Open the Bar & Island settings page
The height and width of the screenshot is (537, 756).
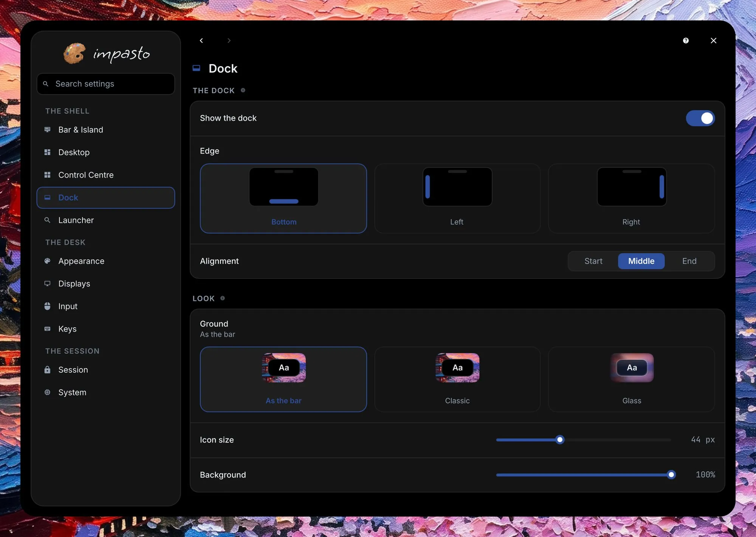click(x=106, y=130)
